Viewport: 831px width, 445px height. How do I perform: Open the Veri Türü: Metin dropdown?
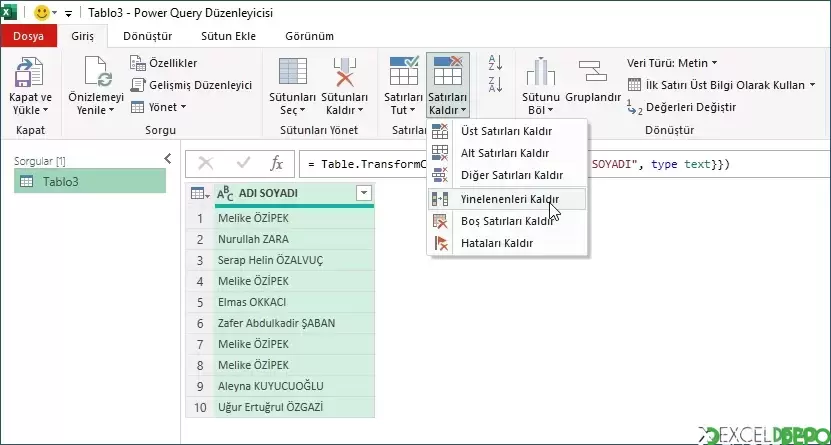tap(672, 63)
